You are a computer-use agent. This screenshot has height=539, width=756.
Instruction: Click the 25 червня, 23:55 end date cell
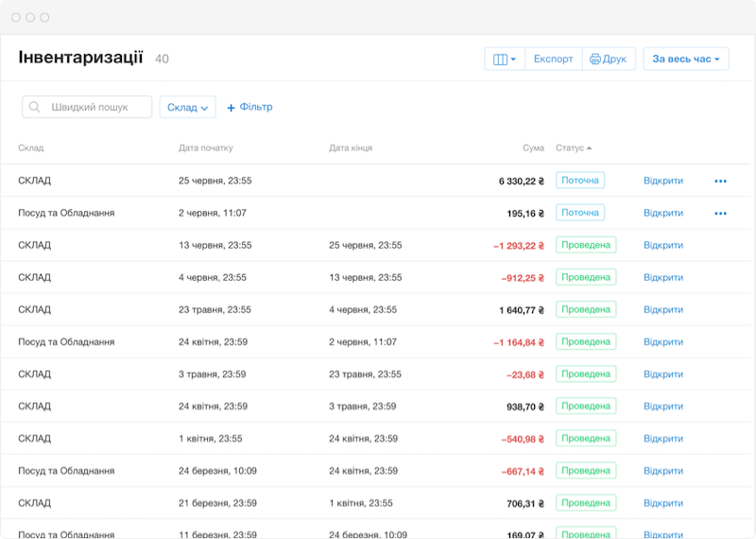click(366, 245)
